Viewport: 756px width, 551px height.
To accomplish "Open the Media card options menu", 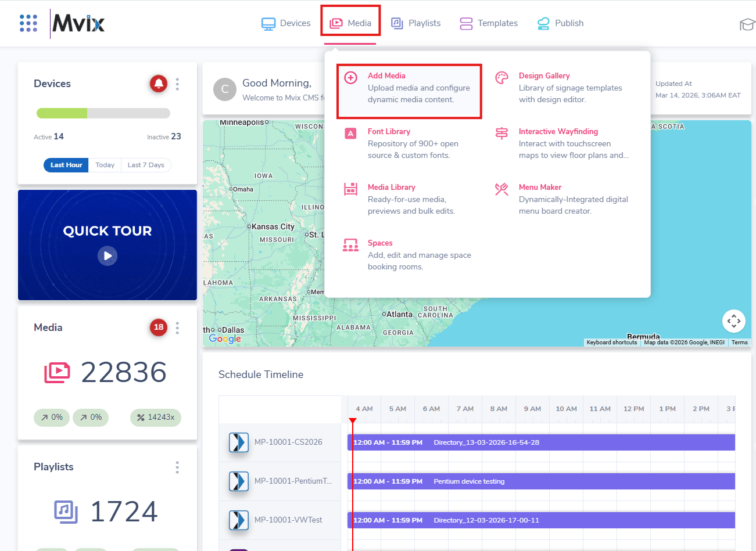I will coord(177,328).
